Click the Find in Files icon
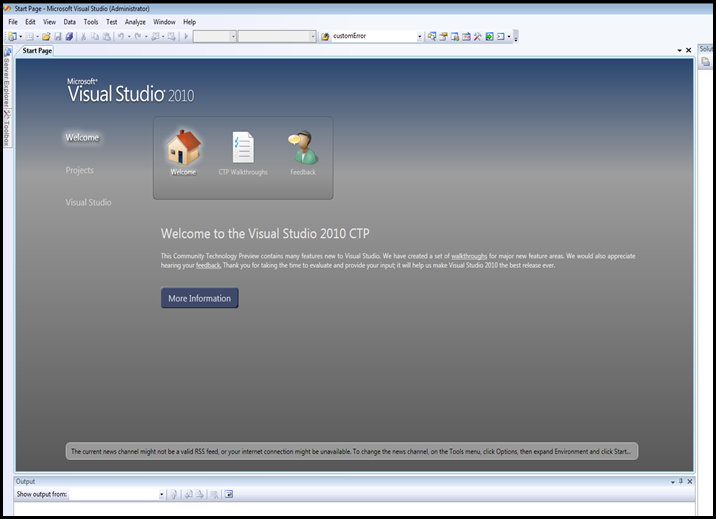Image resolution: width=716 pixels, height=519 pixels. pyautogui.click(x=325, y=36)
